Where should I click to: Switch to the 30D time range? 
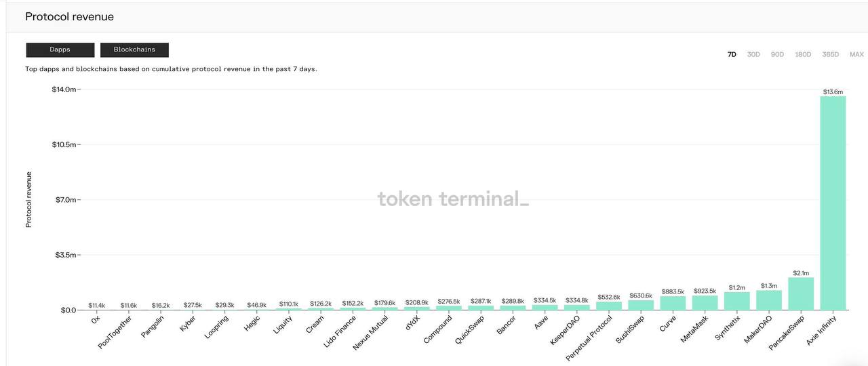753,54
